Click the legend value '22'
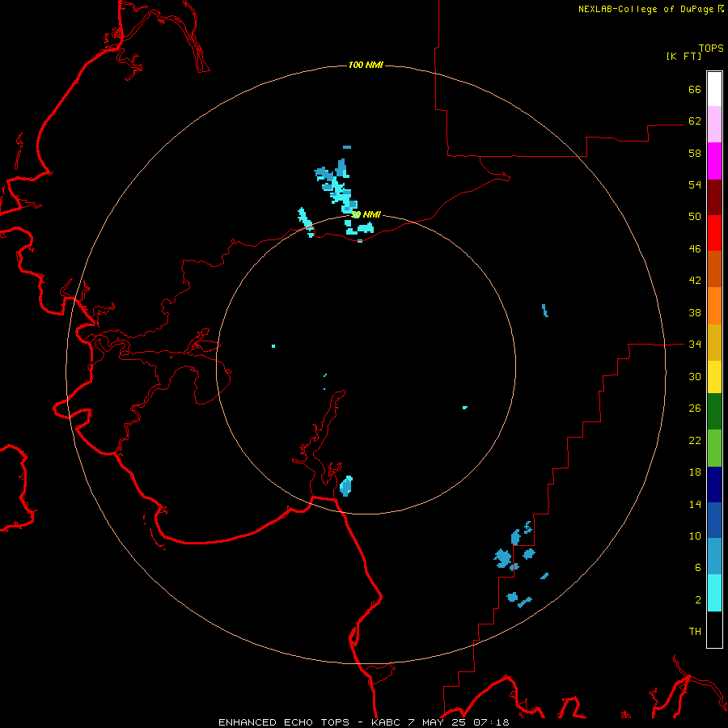The width and height of the screenshot is (728, 728). [x=695, y=441]
